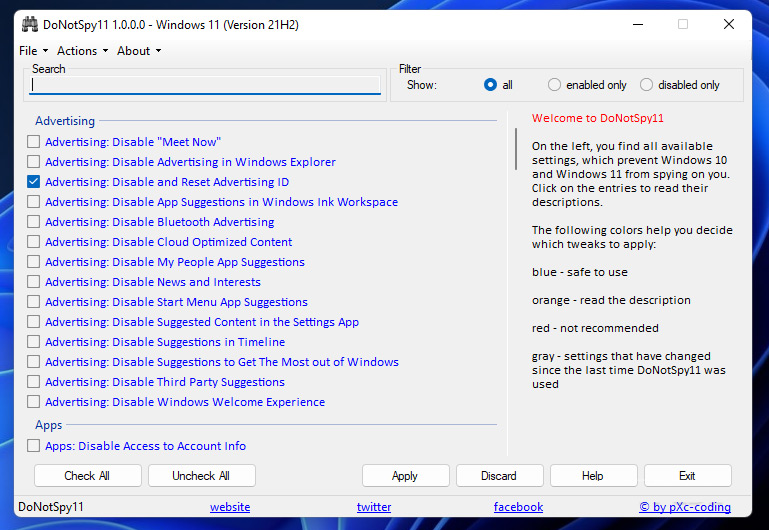Click 'Welcome to DoNotSpy11' heading
This screenshot has width=769, height=530.
[x=597, y=118]
